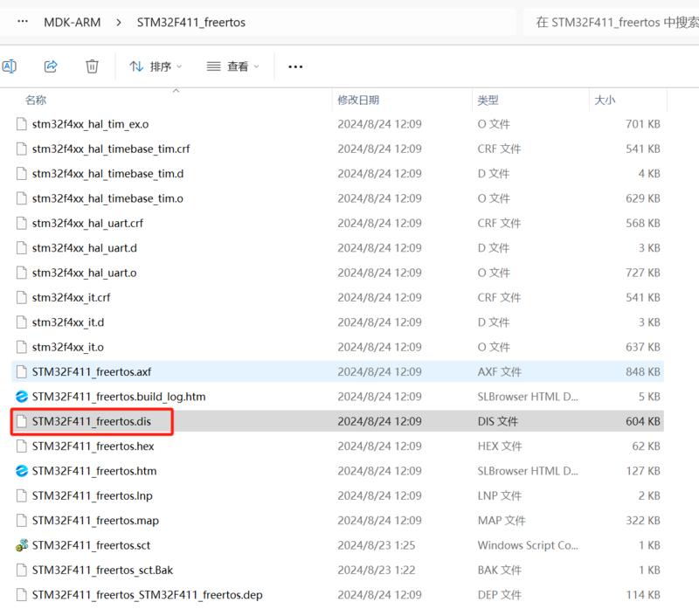Screen dimensions: 699x616
Task: Click the 322 KB size cell
Action: click(x=643, y=521)
